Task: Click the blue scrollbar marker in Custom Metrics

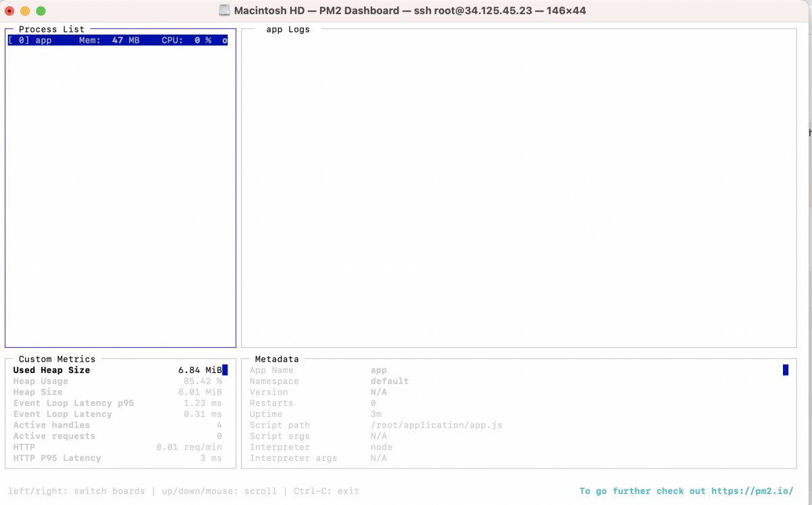Action: coord(225,370)
